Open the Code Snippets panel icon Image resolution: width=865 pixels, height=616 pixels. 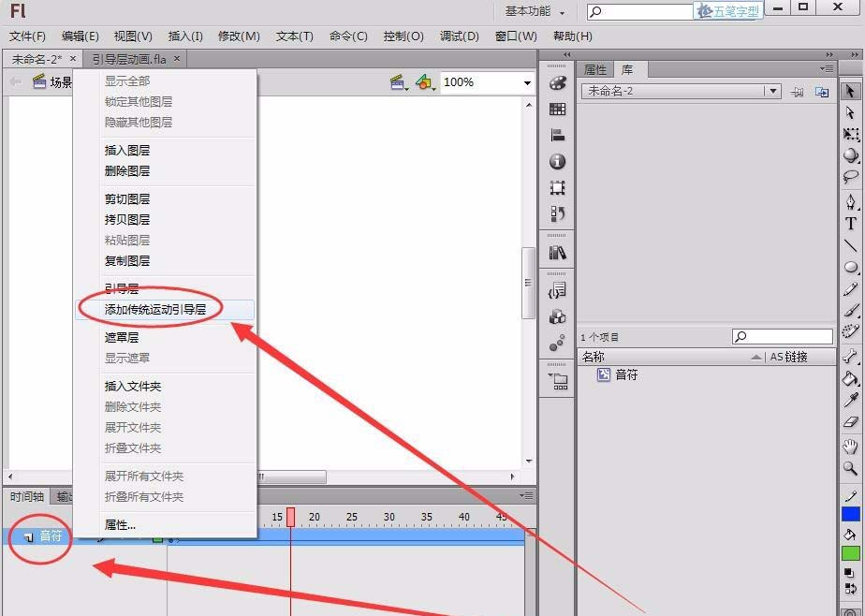[557, 290]
